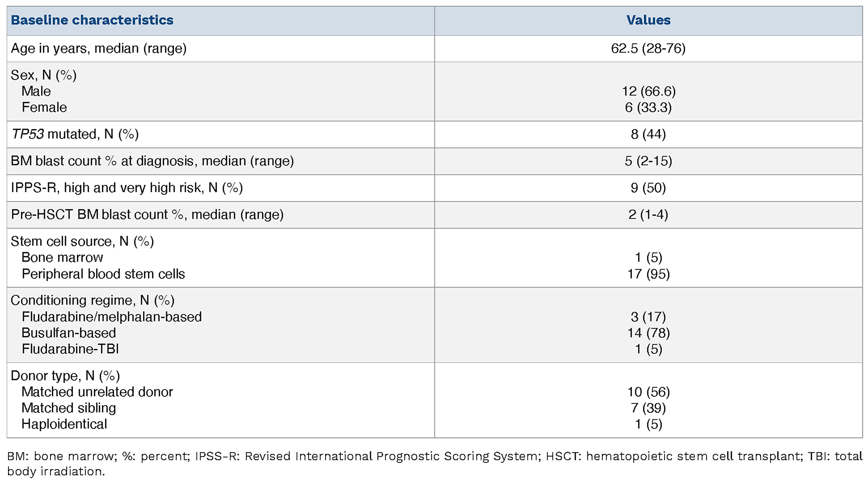868x487 pixels.
Task: Click the Pre-HSCT BM blast count label
Action: (147, 214)
